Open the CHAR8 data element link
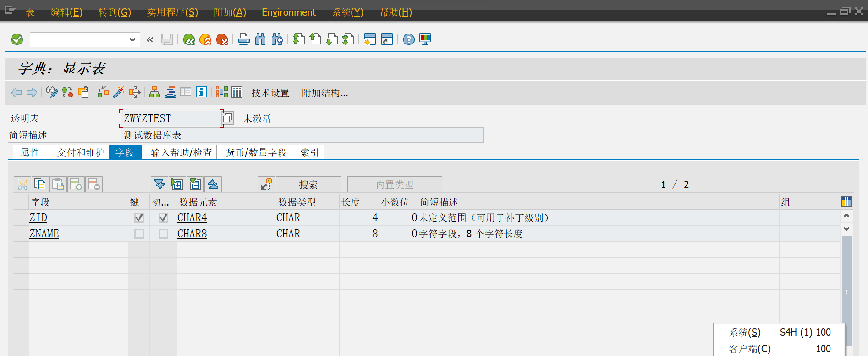The height and width of the screenshot is (356, 868). click(x=192, y=234)
